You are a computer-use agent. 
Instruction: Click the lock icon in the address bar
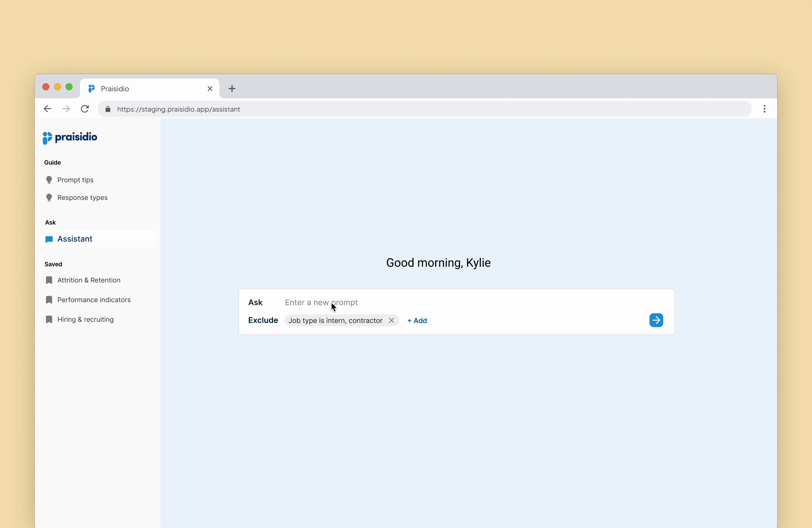pos(108,109)
